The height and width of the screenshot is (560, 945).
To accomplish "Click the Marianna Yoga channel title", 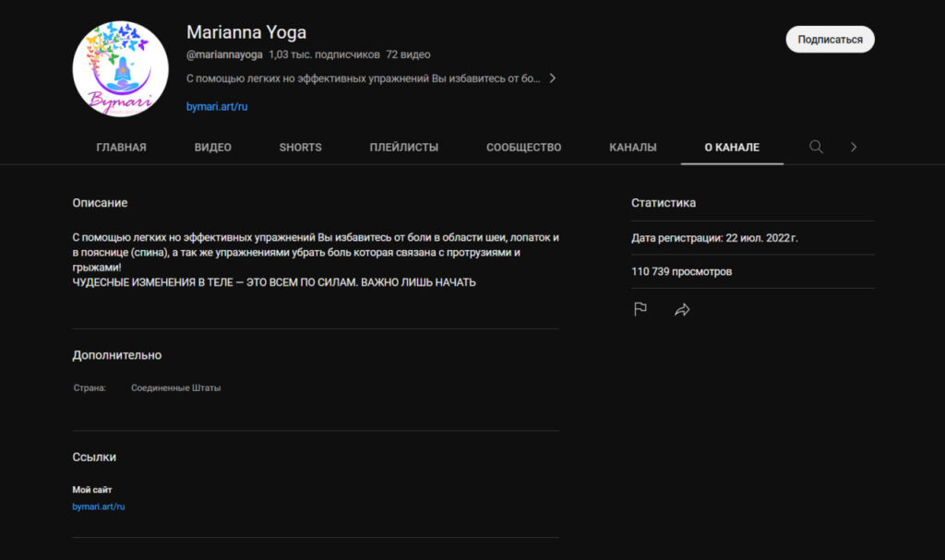I will click(x=246, y=33).
